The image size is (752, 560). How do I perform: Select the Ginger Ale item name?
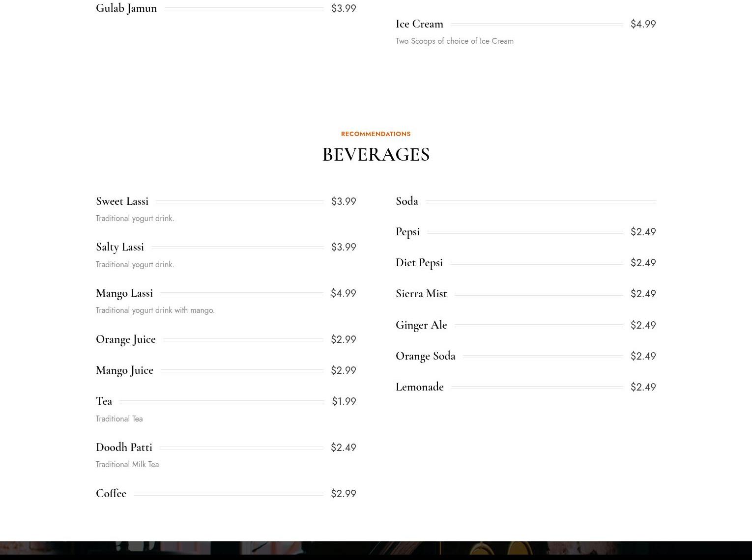421,325
